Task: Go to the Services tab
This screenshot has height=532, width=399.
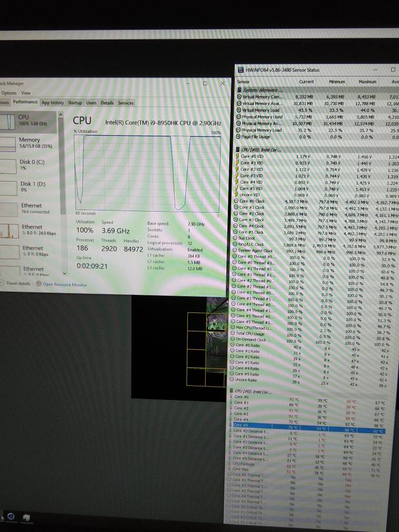Action: click(x=126, y=103)
